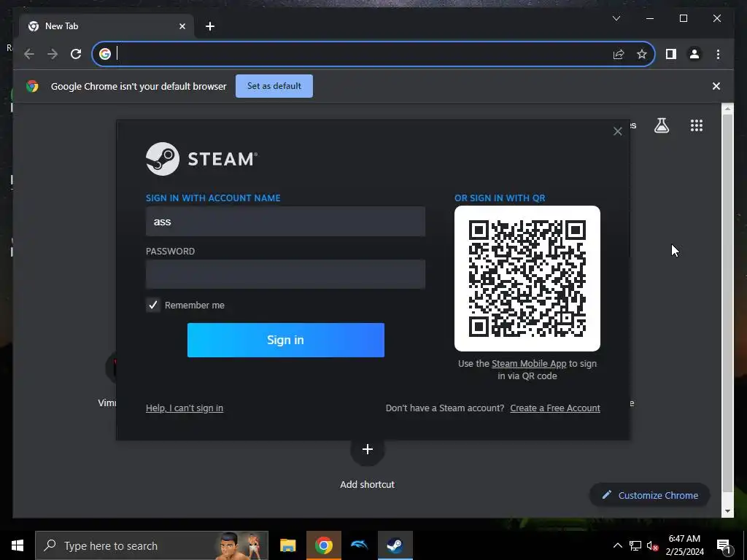
Task: Open the Dolphin emulator taskbar icon
Action: pyautogui.click(x=359, y=545)
